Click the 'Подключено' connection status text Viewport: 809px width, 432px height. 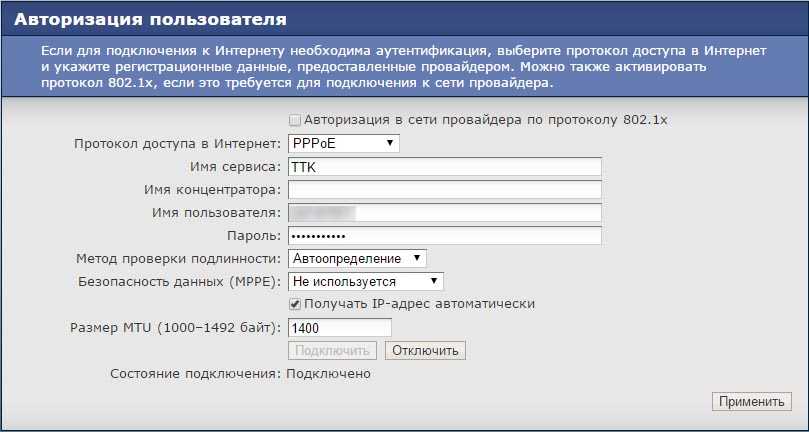(x=329, y=374)
